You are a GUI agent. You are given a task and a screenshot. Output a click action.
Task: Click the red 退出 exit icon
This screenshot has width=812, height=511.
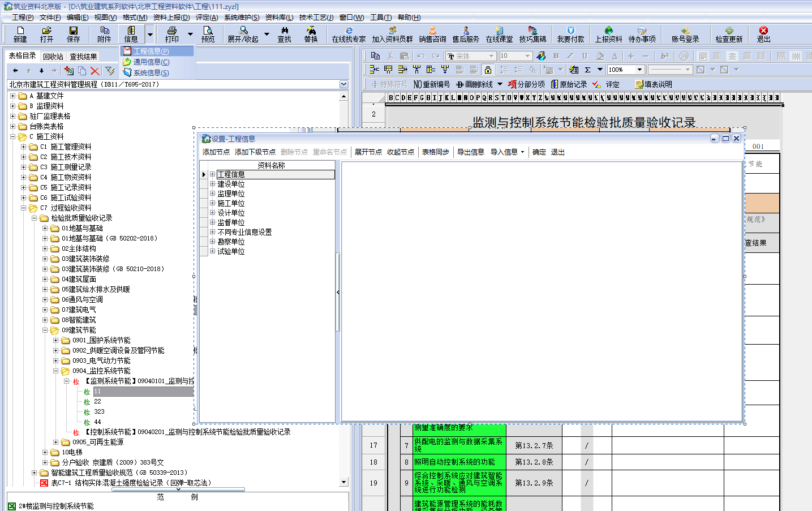coord(763,34)
